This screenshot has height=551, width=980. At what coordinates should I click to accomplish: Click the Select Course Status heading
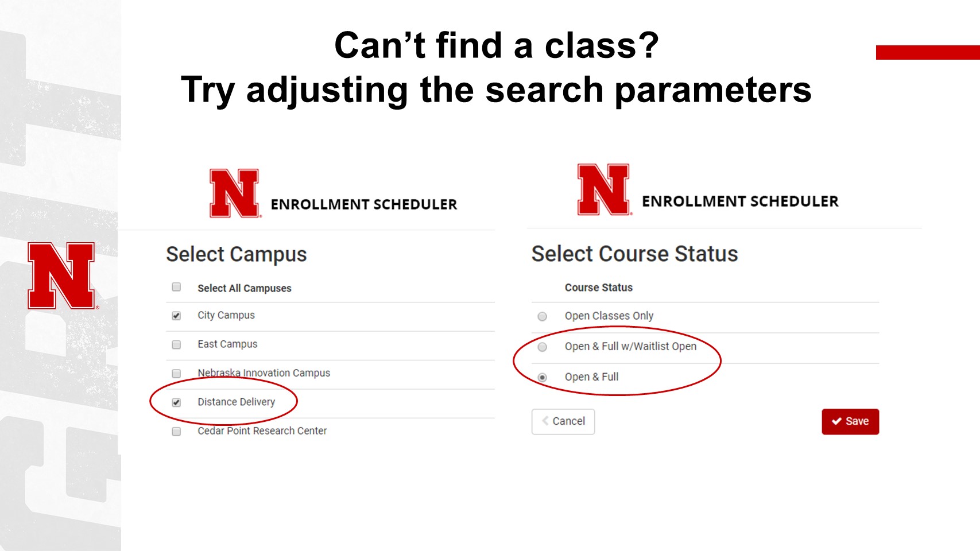click(634, 254)
